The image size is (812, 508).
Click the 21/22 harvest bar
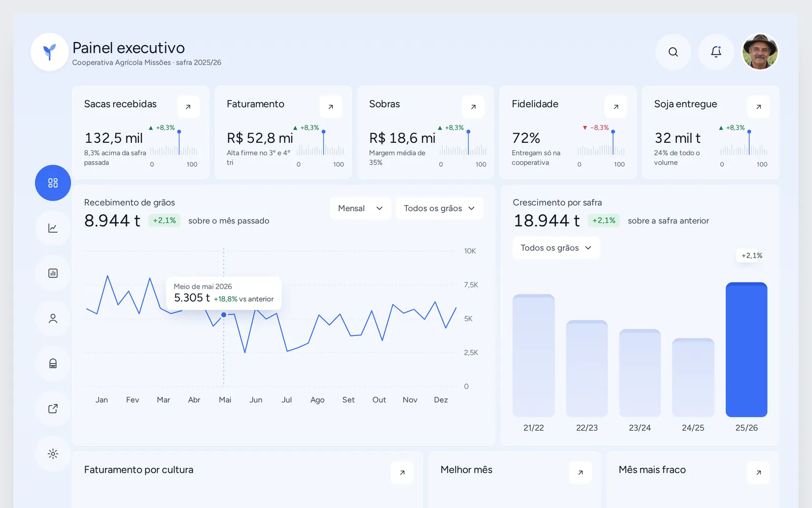coord(533,356)
